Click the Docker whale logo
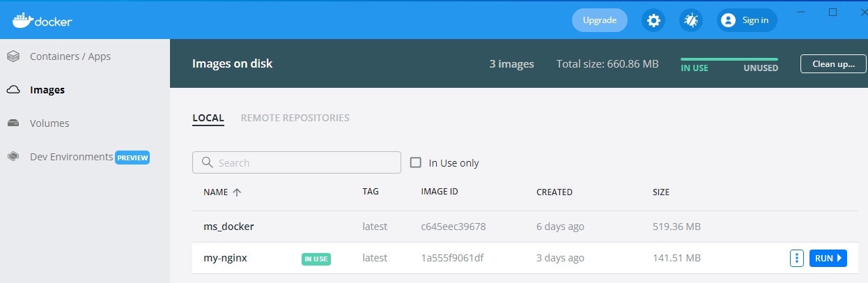 point(22,20)
